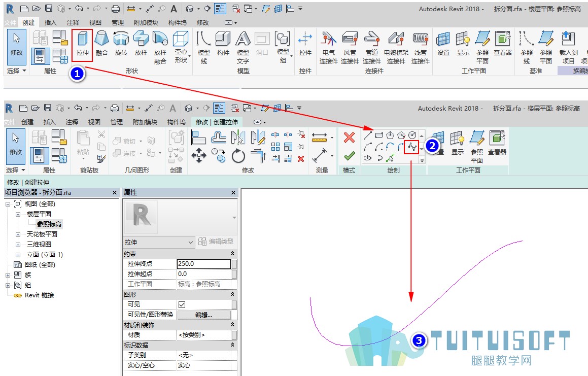Click the 材质 value <按类别>
The height and width of the screenshot is (376, 588).
[203, 335]
